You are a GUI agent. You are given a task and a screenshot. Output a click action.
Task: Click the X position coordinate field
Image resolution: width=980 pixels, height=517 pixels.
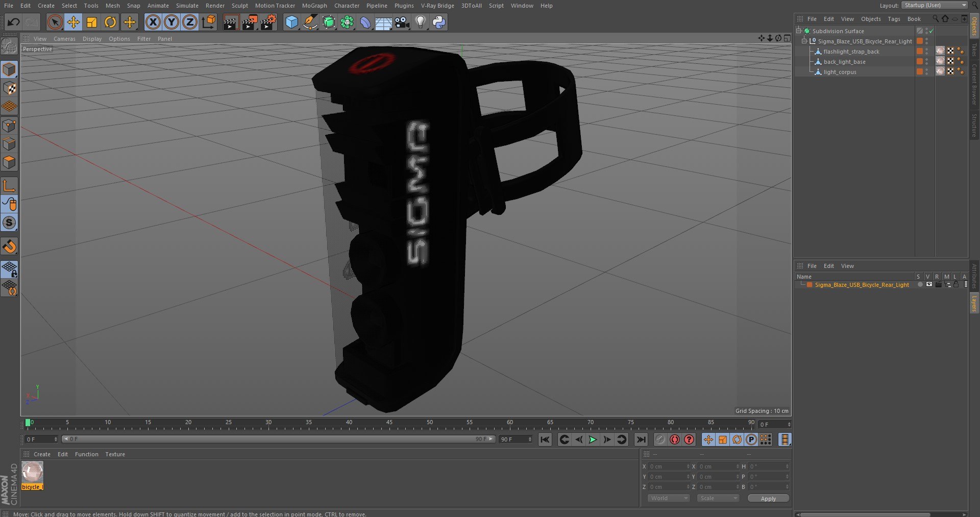tap(669, 466)
